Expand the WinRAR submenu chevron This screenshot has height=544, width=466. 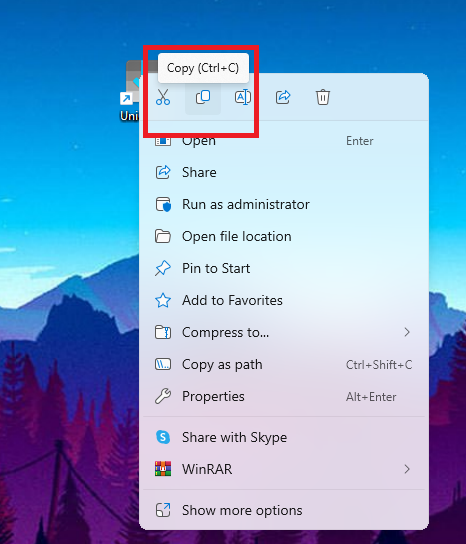point(407,469)
